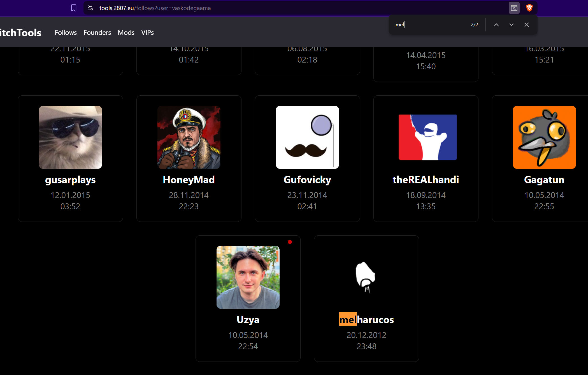The height and width of the screenshot is (375, 588).
Task: Click Gagatun orange bird avatar
Action: 544,137
